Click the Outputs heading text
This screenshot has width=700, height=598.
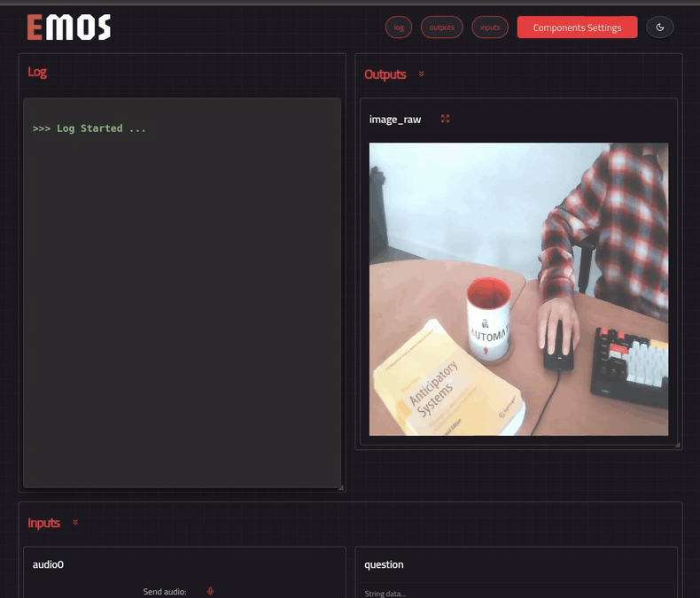[385, 74]
